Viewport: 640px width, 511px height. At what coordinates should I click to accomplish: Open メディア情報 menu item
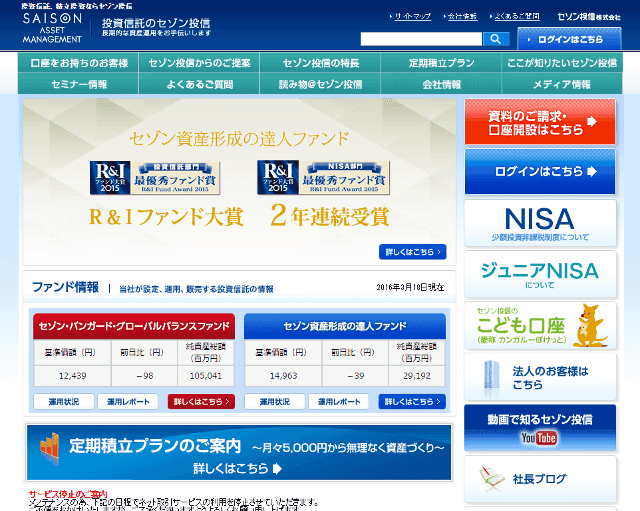click(x=562, y=84)
